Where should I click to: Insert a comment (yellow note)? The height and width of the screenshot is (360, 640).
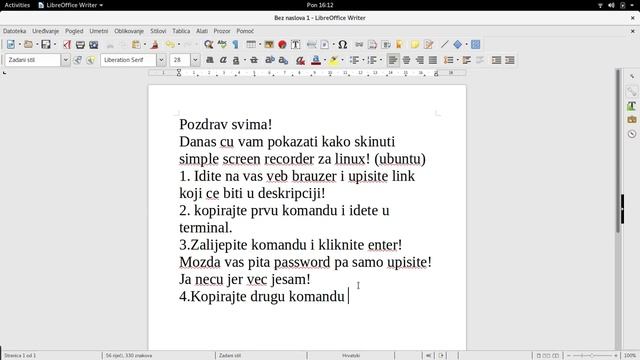415,44
